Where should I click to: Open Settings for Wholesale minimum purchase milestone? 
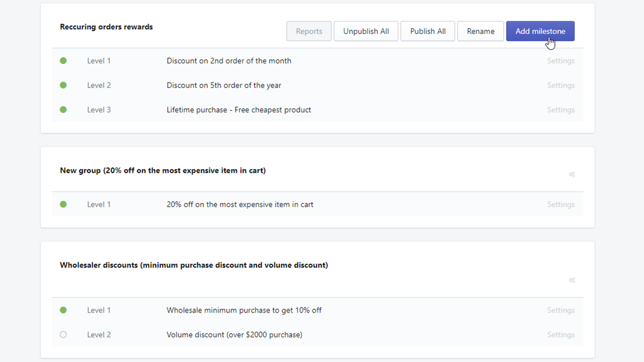560,310
